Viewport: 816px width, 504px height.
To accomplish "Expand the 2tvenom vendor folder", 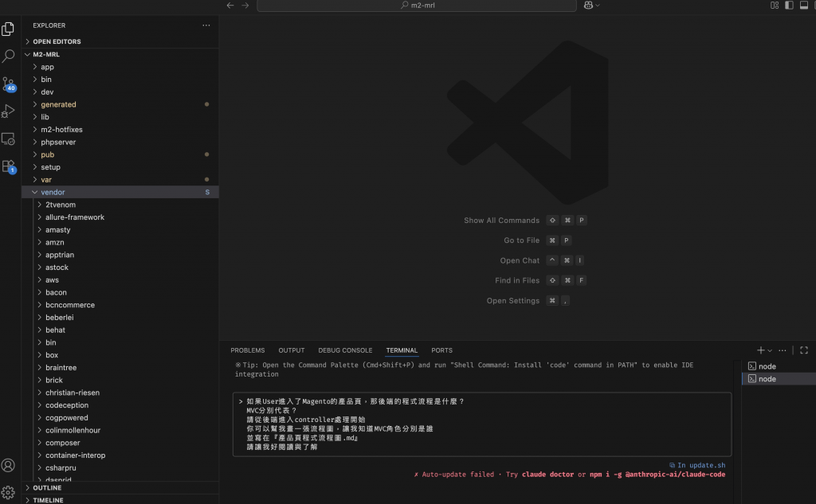I will pyautogui.click(x=120, y=205).
